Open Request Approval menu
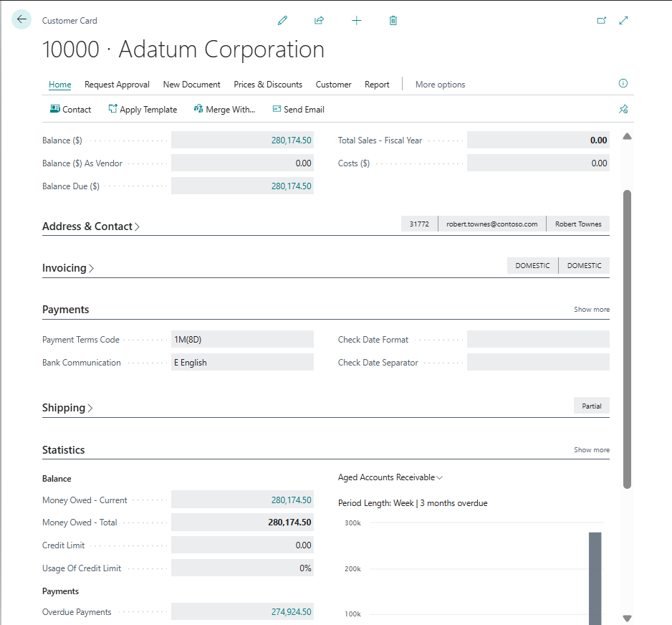The height and width of the screenshot is (625, 672). tap(117, 85)
